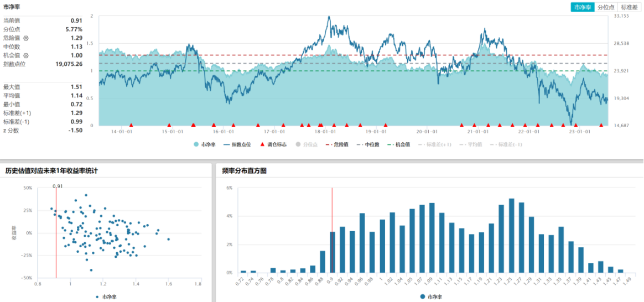Toggle 市净率 legend under histogram
This screenshot has width=644, height=302.
(x=431, y=296)
